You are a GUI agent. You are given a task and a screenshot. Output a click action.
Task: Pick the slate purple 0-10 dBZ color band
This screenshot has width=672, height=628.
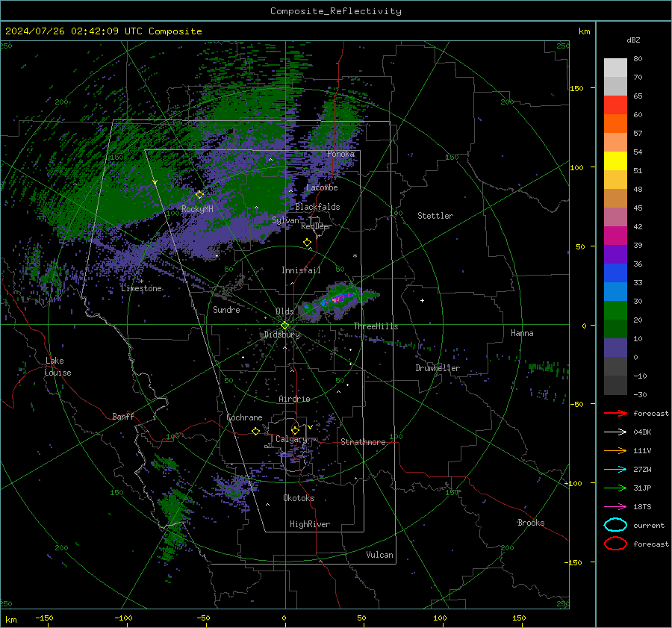click(615, 348)
